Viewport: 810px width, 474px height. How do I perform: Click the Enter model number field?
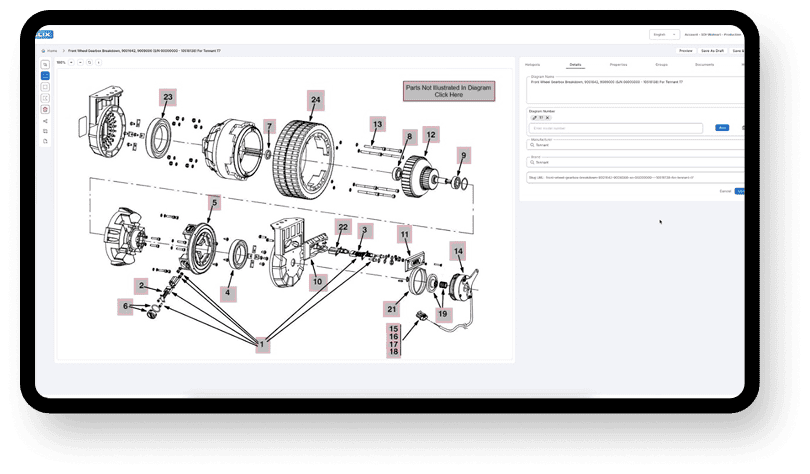[x=616, y=128]
